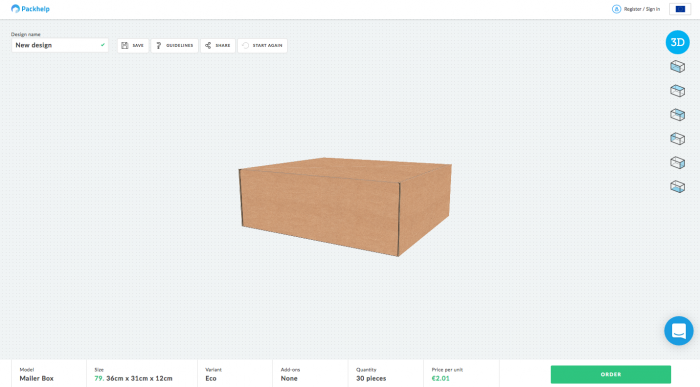The height and width of the screenshot is (387, 700).
Task: Select the top face box view icon
Action: pyautogui.click(x=678, y=91)
